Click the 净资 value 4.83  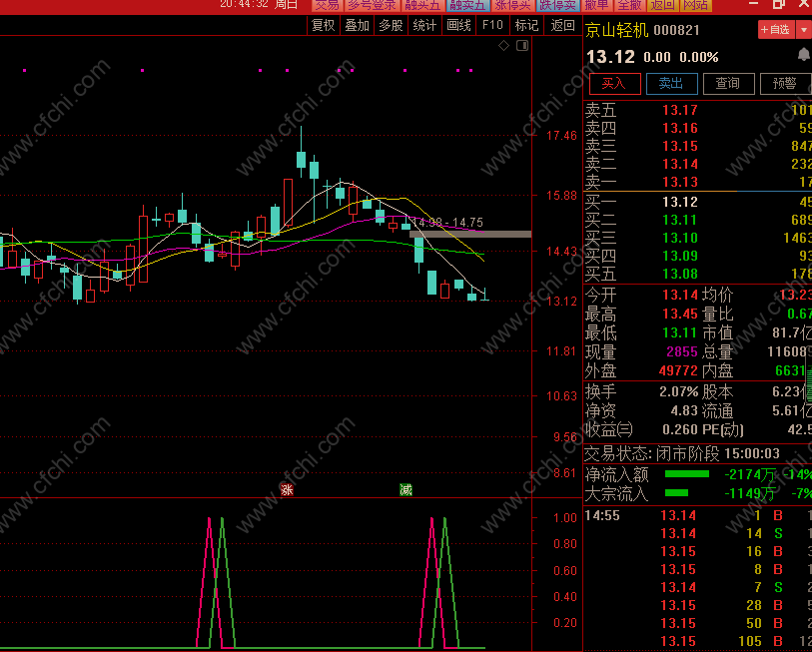(684, 411)
